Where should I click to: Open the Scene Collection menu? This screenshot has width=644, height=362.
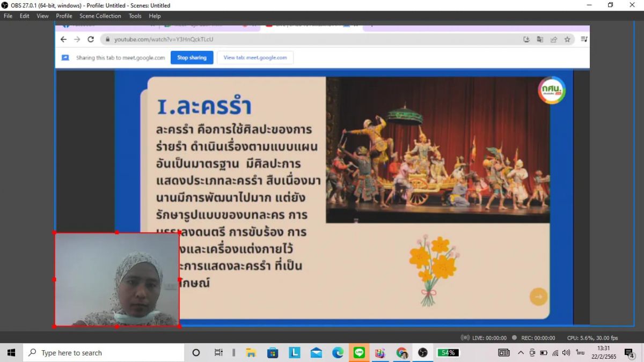coord(100,16)
